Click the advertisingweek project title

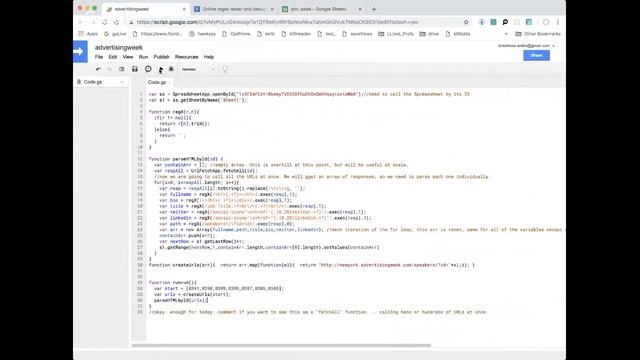coord(119,48)
